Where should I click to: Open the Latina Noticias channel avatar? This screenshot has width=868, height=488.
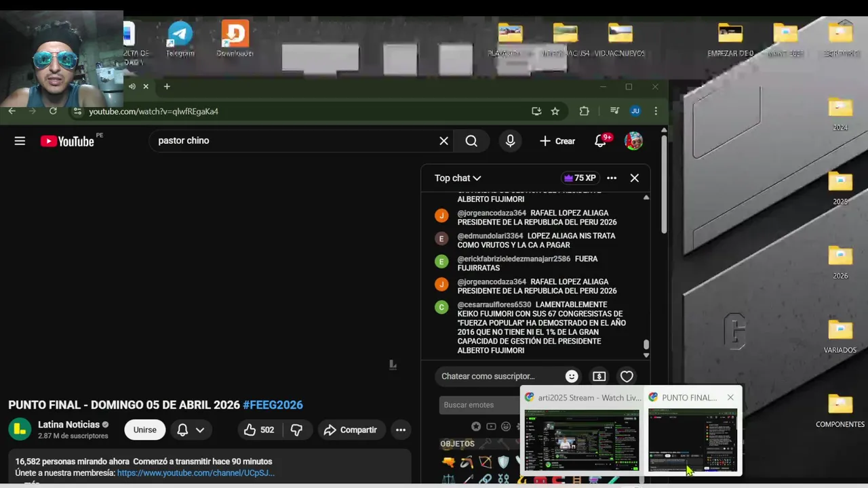[x=20, y=429]
